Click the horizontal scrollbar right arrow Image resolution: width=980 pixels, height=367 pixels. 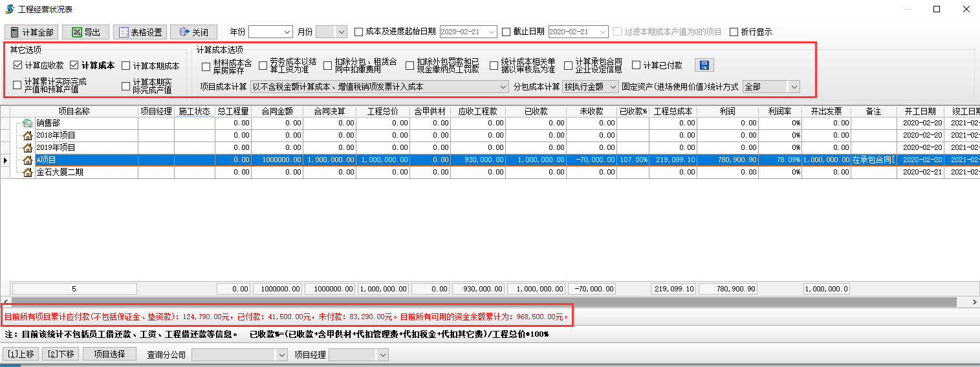click(975, 302)
